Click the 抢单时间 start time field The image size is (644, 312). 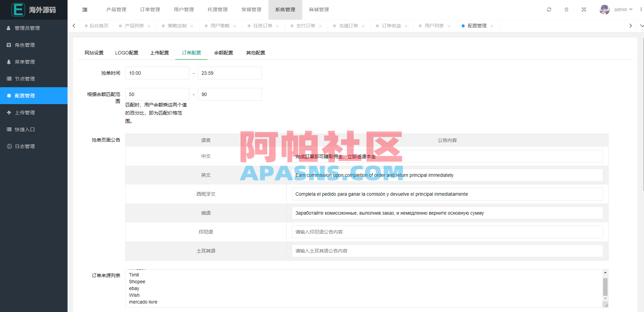point(157,73)
